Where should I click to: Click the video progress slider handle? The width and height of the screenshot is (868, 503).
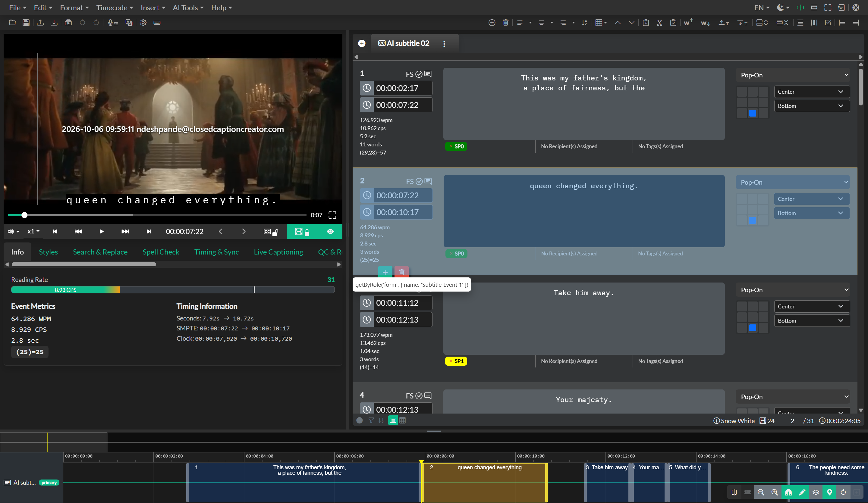click(x=24, y=215)
